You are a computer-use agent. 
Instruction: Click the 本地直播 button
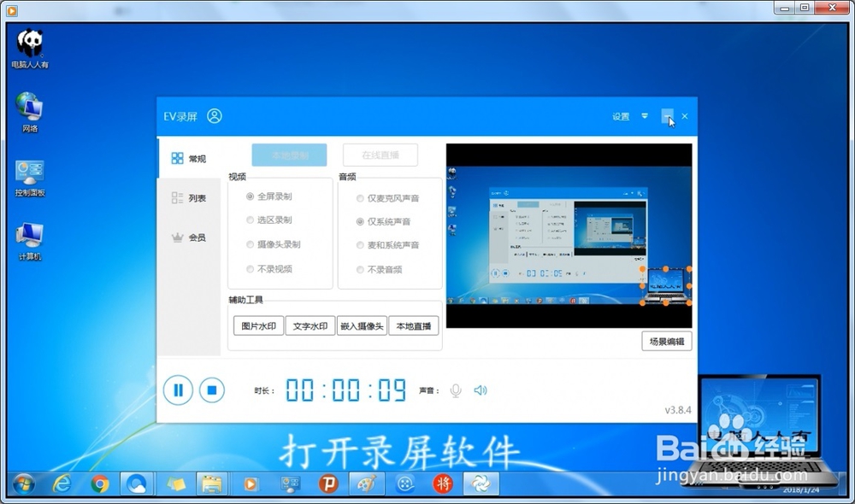coord(414,325)
